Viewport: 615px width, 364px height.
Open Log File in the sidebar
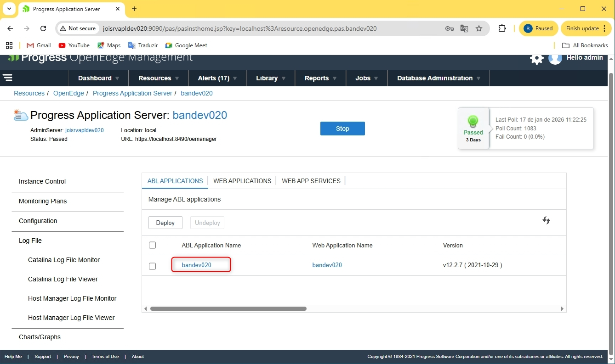pyautogui.click(x=30, y=241)
